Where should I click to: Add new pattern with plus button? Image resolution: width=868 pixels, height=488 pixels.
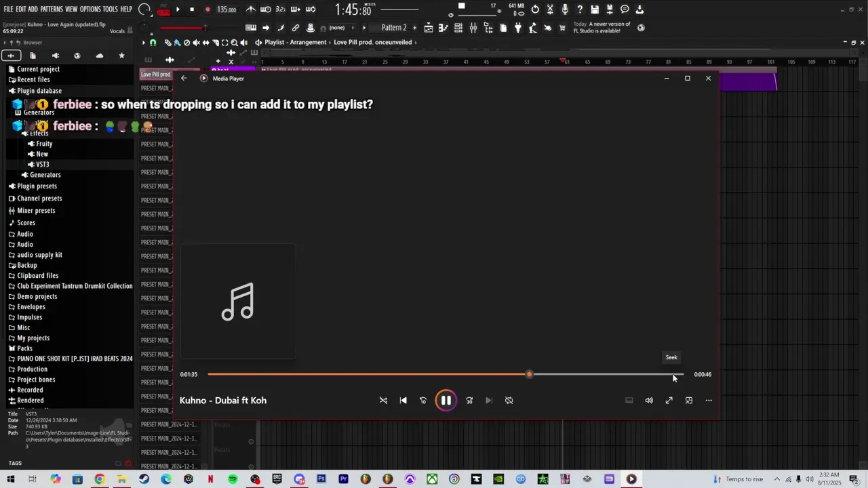414,28
